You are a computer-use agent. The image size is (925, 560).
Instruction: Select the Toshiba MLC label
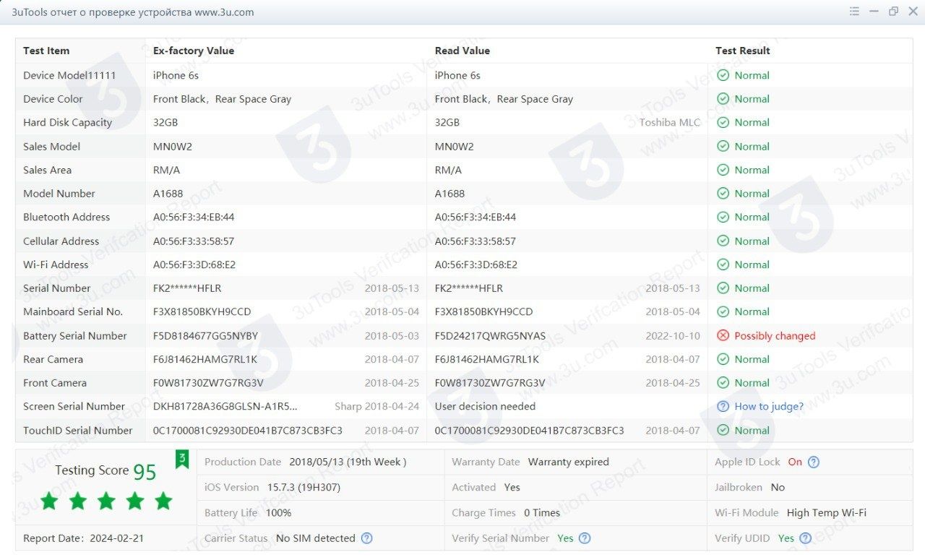[670, 123]
